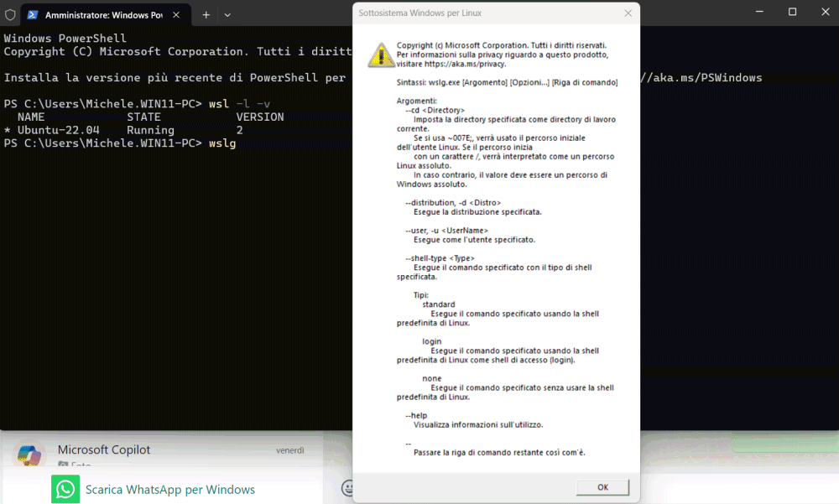The image size is (839, 504).
Task: Click the 'venerdì' date label on Copilot chat
Action: coord(290,450)
